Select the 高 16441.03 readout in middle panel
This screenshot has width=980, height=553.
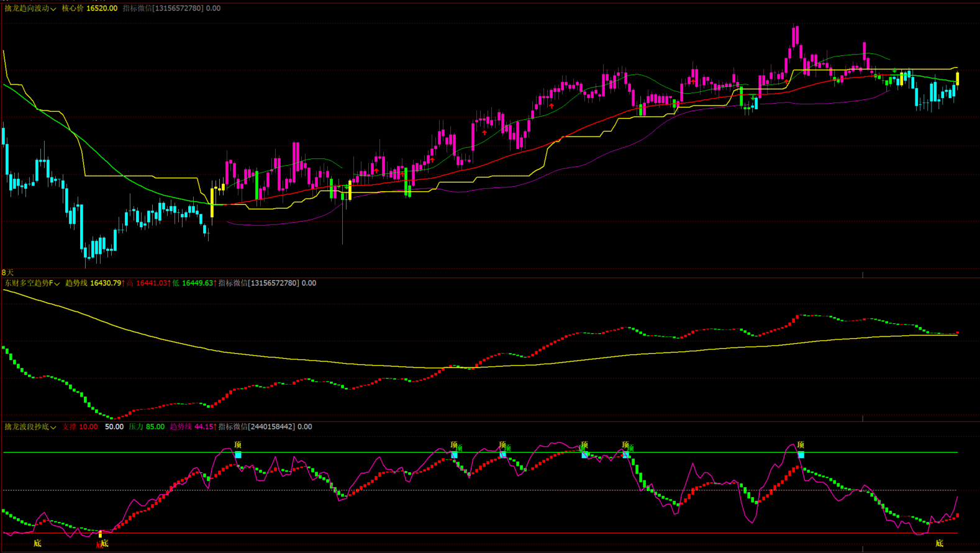point(147,284)
